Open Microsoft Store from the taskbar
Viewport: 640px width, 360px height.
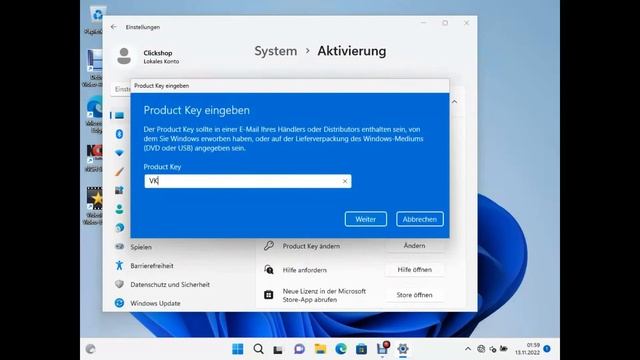(x=361, y=349)
